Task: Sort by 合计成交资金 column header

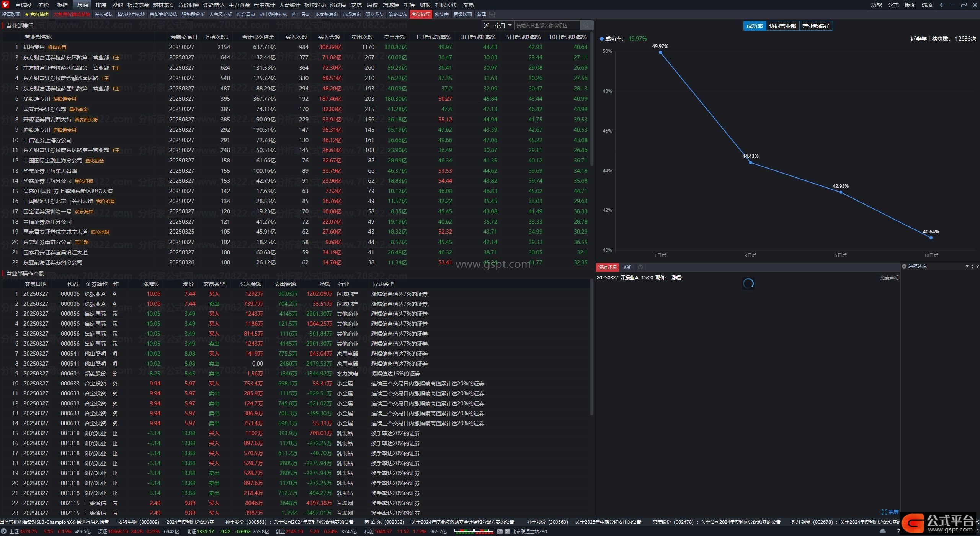Action: point(258,37)
